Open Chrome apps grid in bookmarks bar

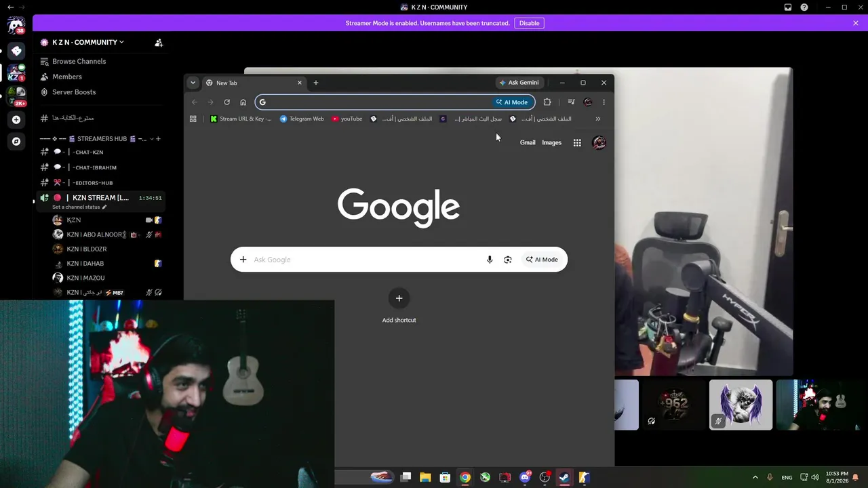tap(193, 119)
